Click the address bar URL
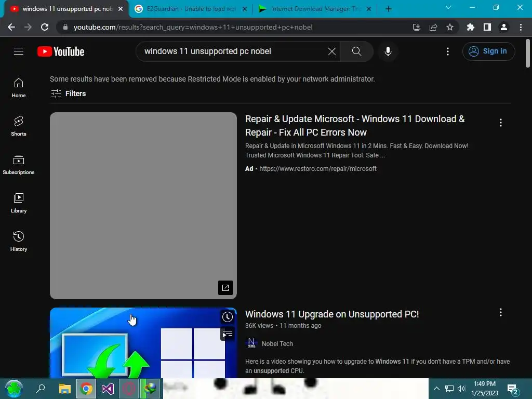532x399 pixels. coord(193,27)
